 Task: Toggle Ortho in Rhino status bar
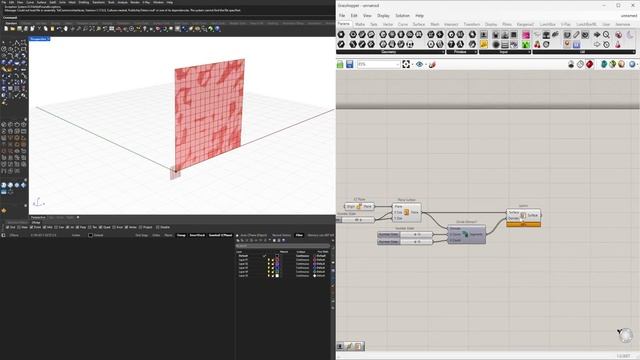(x=156, y=235)
